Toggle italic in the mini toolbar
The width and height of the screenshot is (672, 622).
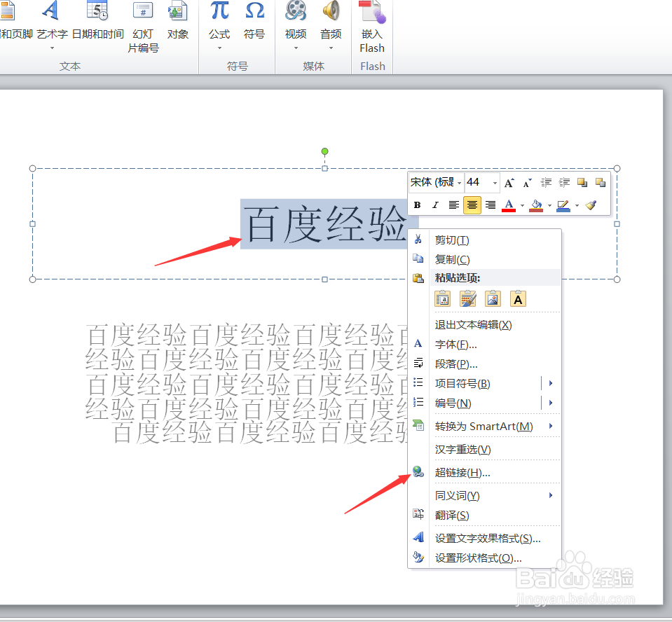tap(435, 205)
